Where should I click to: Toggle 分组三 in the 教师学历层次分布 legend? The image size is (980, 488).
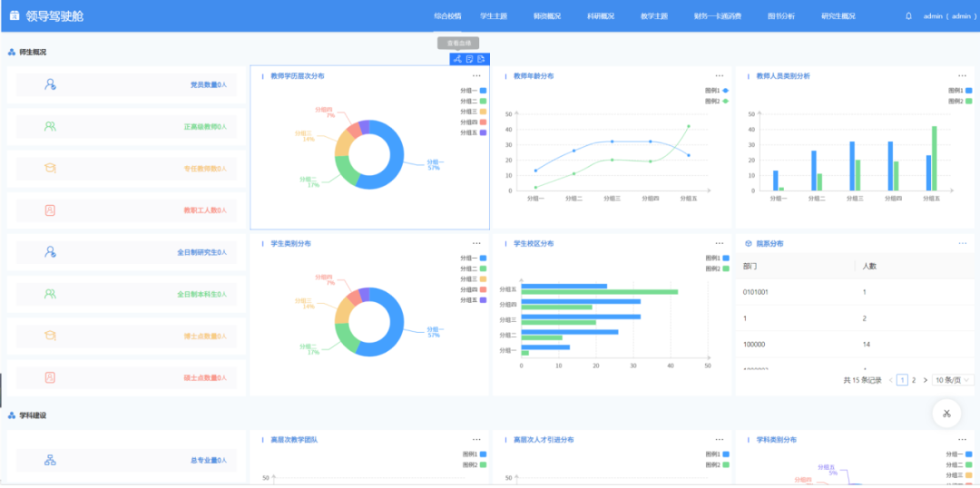473,112
